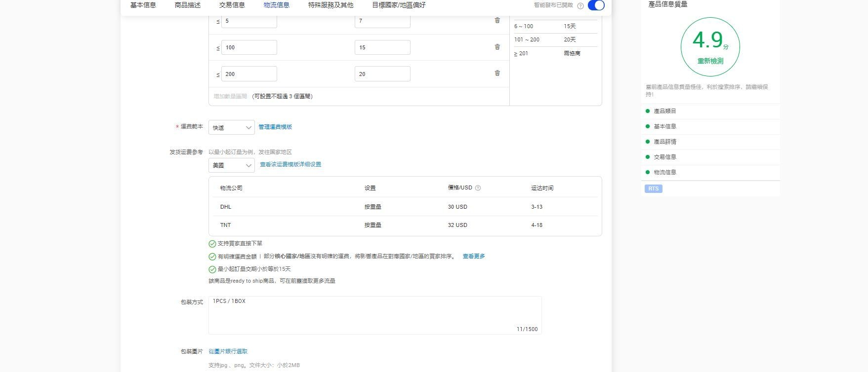Click the 101 ~ 200 preview range
868x372 pixels.
coord(527,39)
